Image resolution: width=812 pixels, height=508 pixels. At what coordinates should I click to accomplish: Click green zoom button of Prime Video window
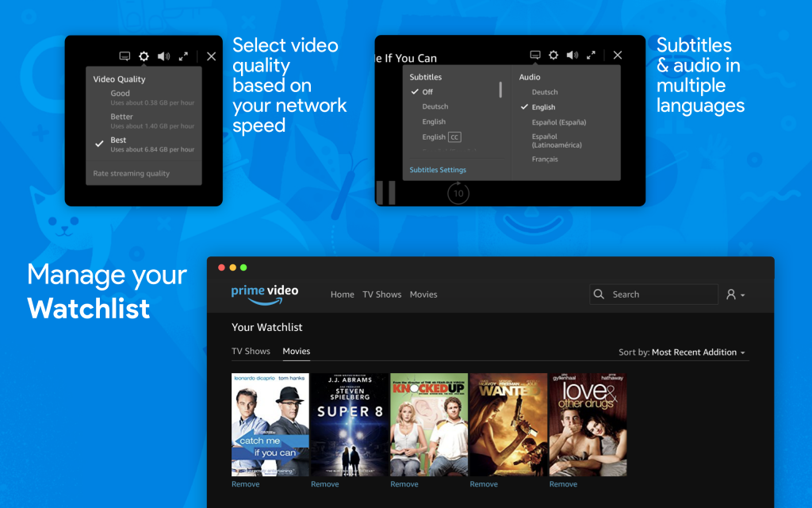pos(243,267)
